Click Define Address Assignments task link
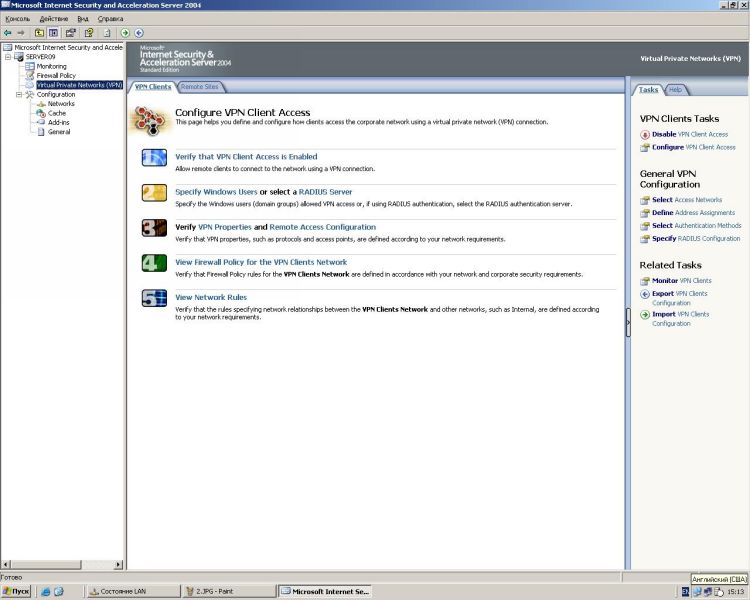750x600 pixels. (x=694, y=213)
